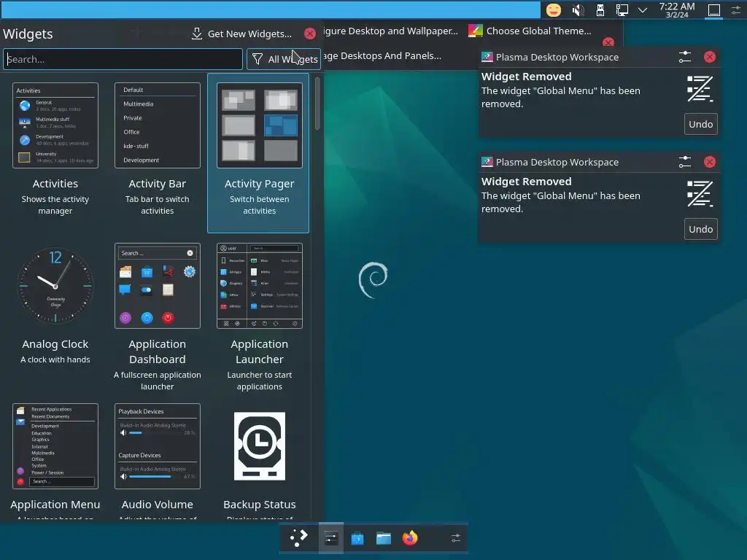This screenshot has height=560, width=747.
Task: Click the Plasma Desktop Workspace icon in second notification
Action: (487, 162)
